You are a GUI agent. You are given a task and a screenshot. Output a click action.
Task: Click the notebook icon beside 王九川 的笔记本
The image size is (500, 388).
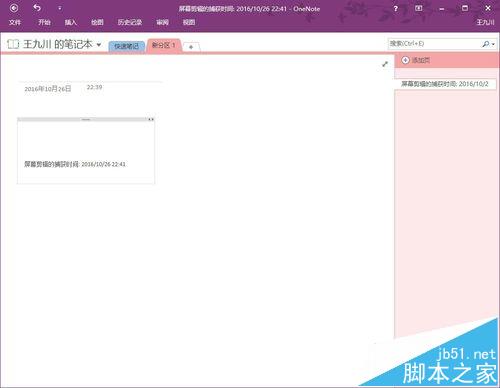pyautogui.click(x=13, y=44)
